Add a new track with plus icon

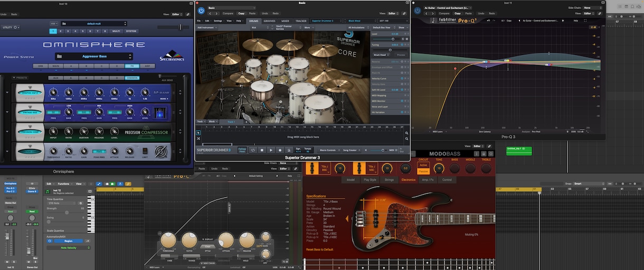247,122
